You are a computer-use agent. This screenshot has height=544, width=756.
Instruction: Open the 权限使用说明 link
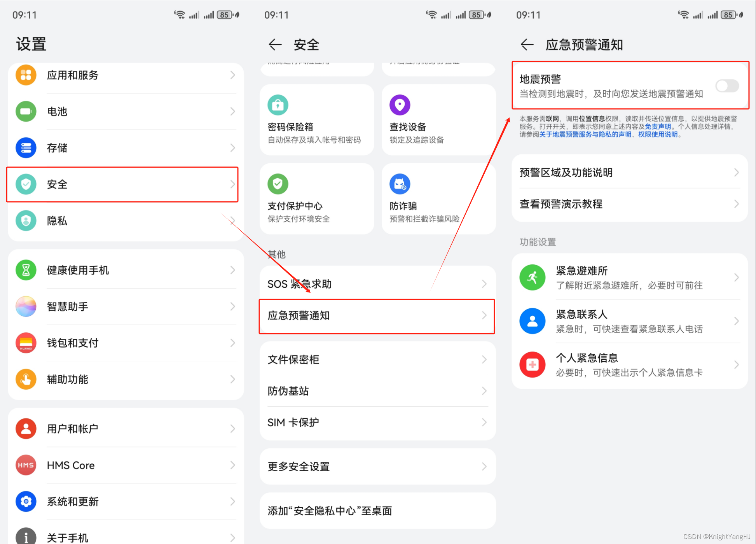tap(658, 135)
